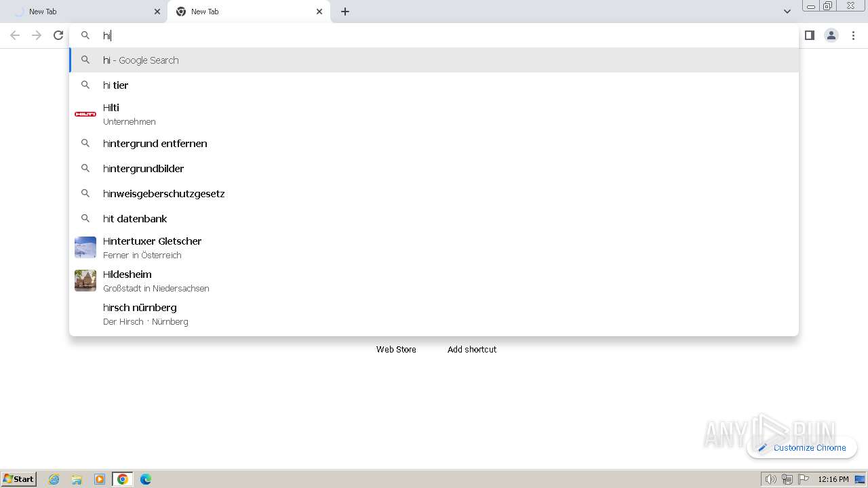Close the first New Tab

click(x=157, y=12)
